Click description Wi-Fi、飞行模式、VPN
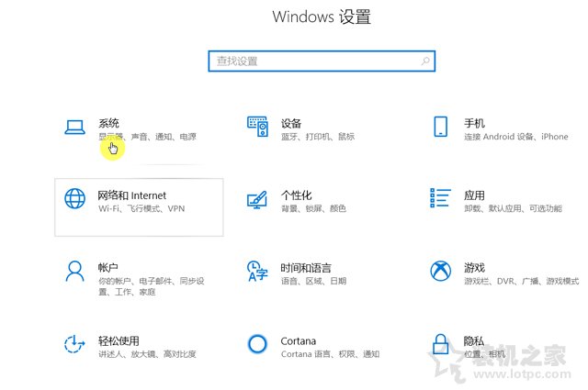 pyautogui.click(x=141, y=208)
